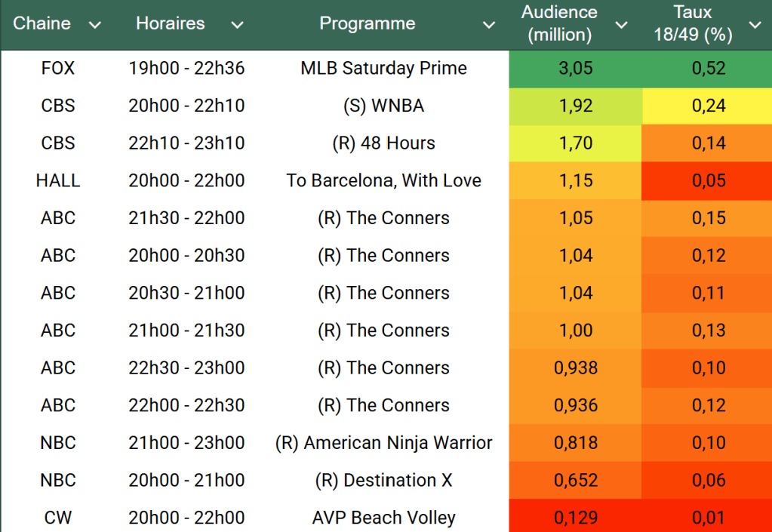Open the Taux 18/49 column dropdown
Image resolution: width=772 pixels, height=532 pixels.
755,25
